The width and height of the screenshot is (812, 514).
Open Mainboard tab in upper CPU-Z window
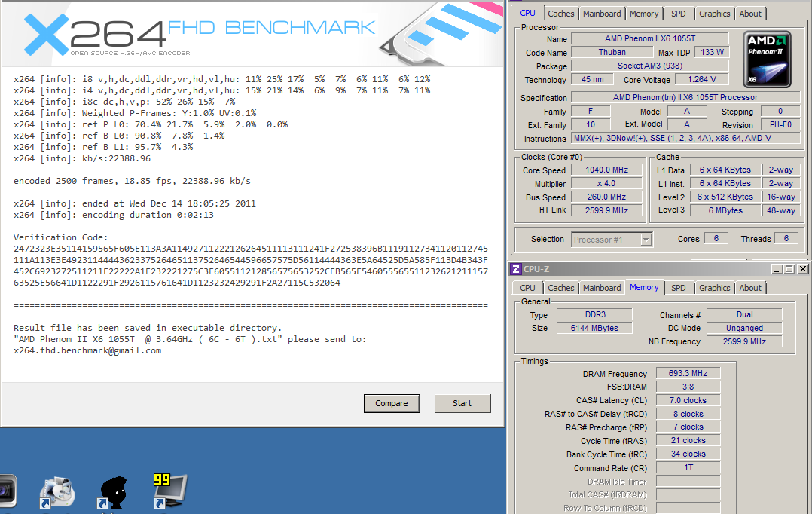pos(602,14)
